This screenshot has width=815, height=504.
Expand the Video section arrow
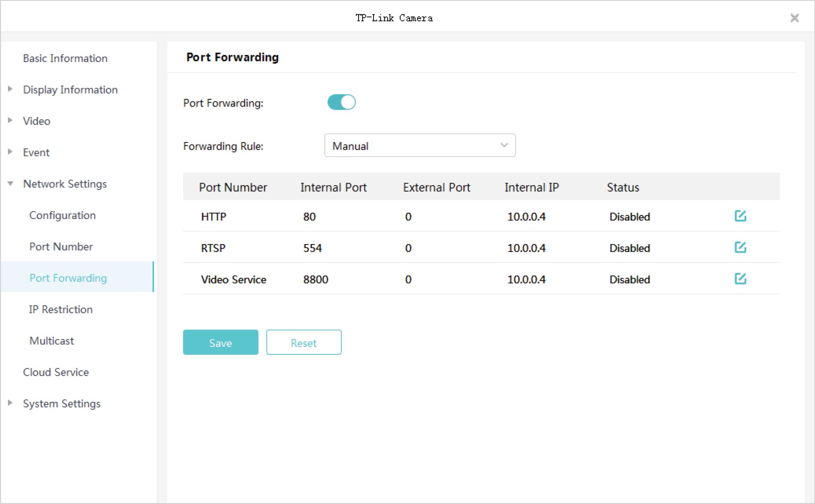click(x=10, y=121)
